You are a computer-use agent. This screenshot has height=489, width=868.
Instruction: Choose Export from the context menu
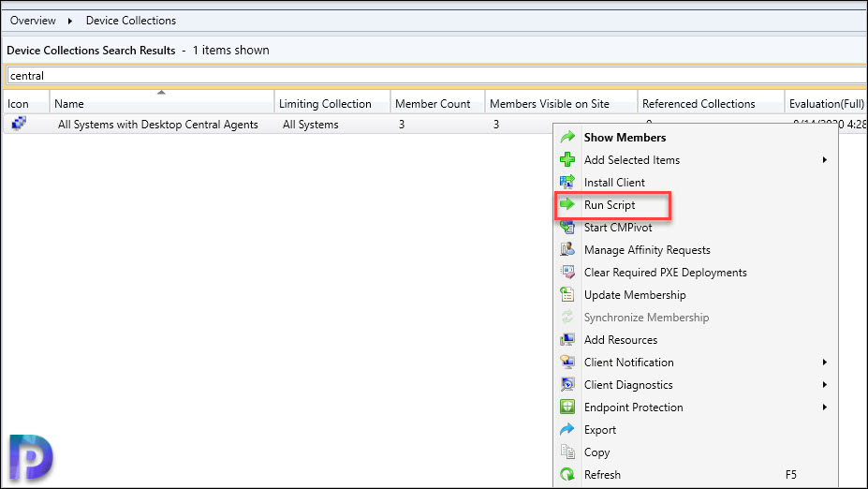coord(599,430)
